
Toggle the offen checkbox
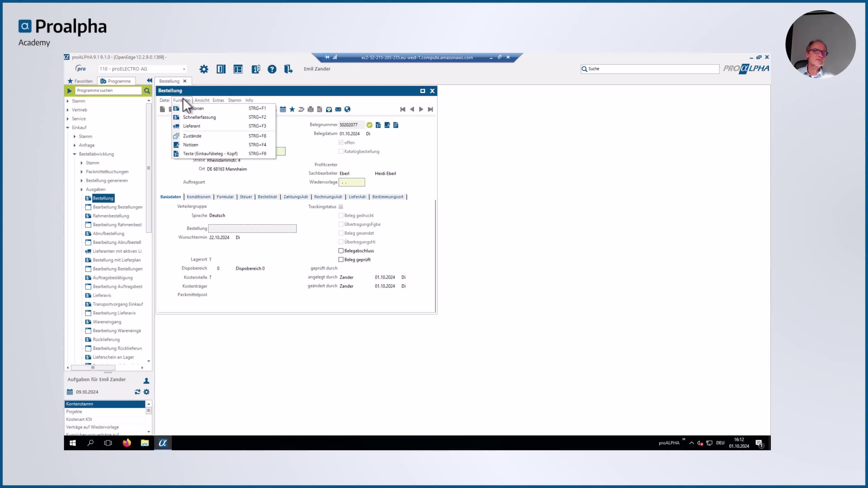341,143
